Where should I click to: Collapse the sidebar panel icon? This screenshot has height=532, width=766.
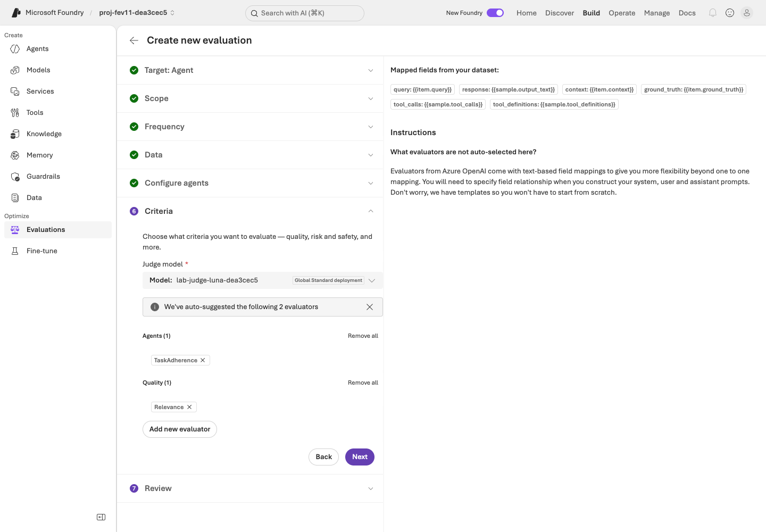click(x=101, y=517)
